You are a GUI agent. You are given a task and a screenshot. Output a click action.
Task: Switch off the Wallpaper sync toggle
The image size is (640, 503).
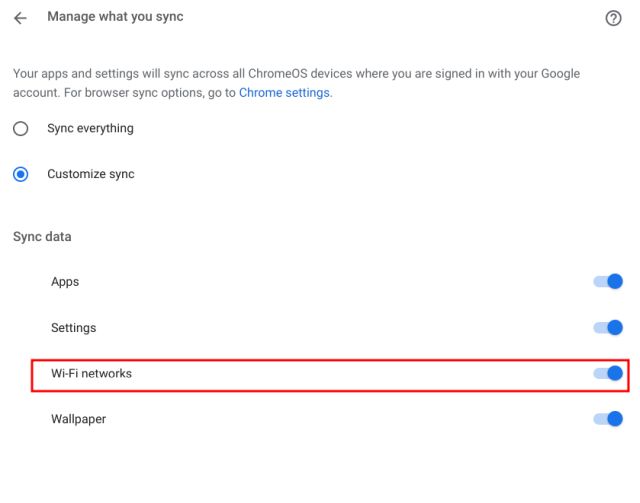point(608,419)
